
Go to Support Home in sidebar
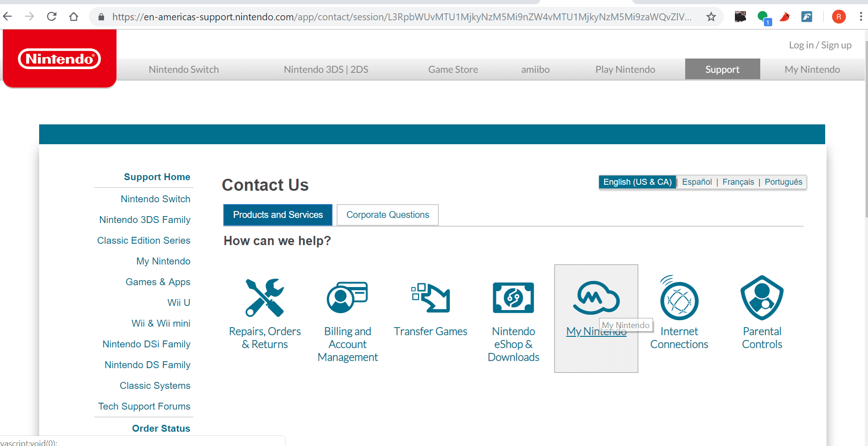pos(157,177)
